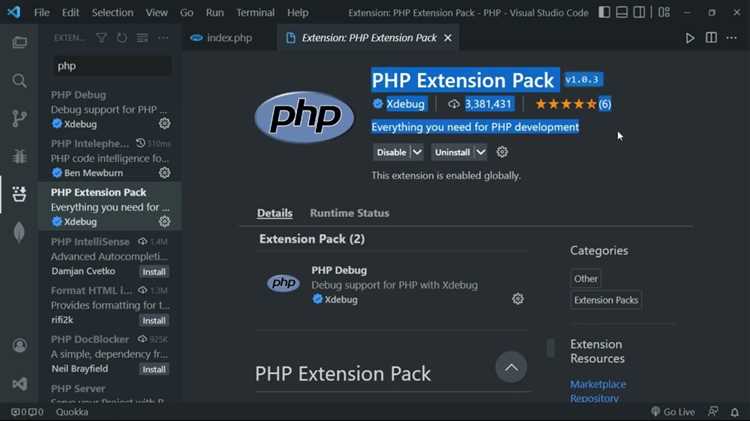Open the Run menu
750x421 pixels.
(x=215, y=12)
